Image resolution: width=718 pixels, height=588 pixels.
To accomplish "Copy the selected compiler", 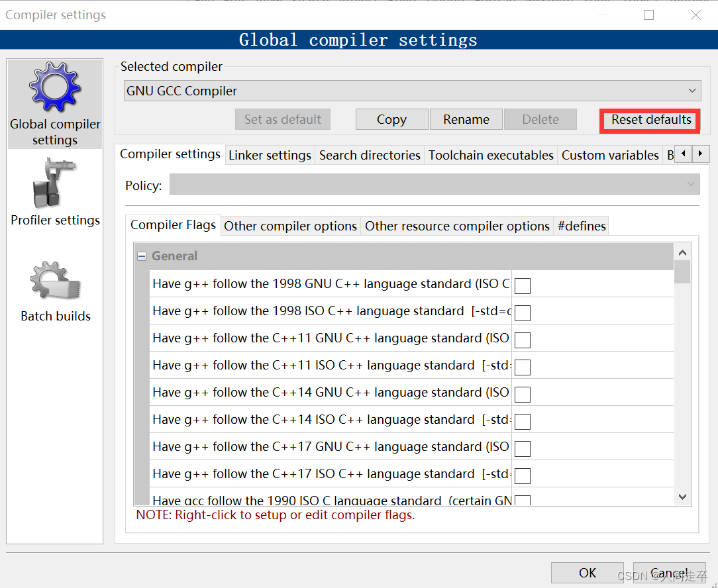I will (x=391, y=120).
